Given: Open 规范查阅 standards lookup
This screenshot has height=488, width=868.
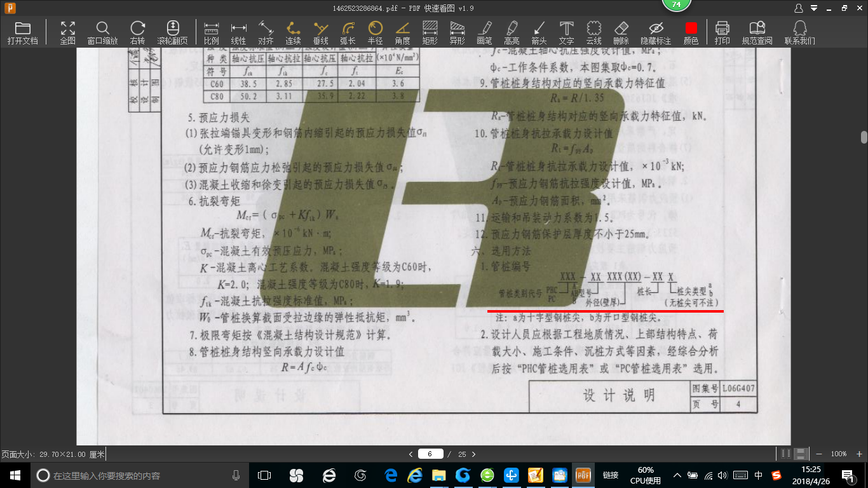Looking at the screenshot, I should (x=757, y=32).
